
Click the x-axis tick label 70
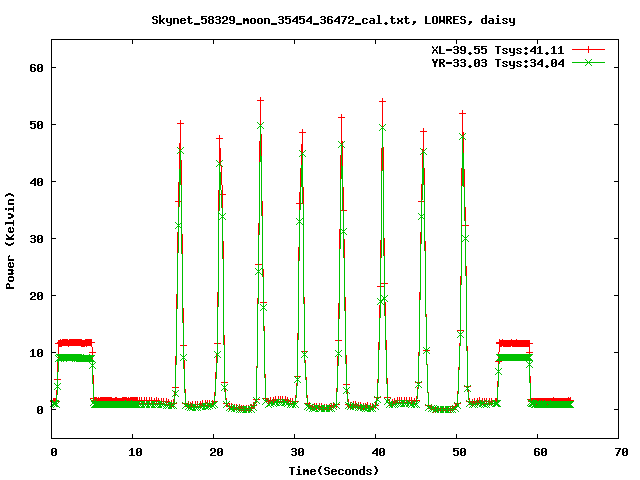click(x=621, y=452)
